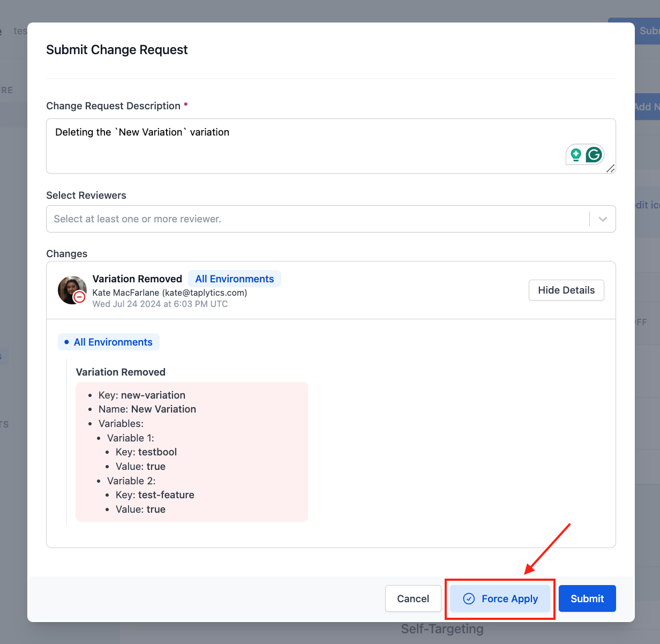Click the red removal badge on Kate's avatar
Image resolution: width=660 pixels, height=644 pixels.
[x=79, y=296]
